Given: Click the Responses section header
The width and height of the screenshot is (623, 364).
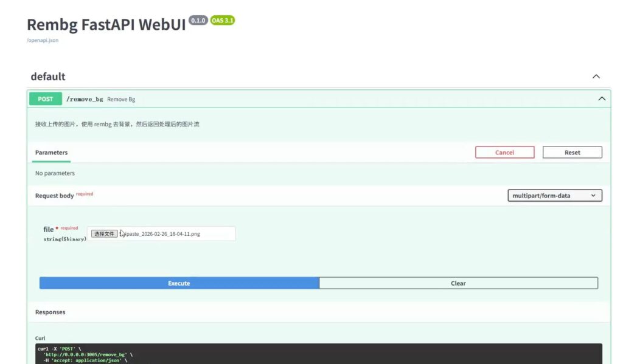Looking at the screenshot, I should (x=50, y=312).
